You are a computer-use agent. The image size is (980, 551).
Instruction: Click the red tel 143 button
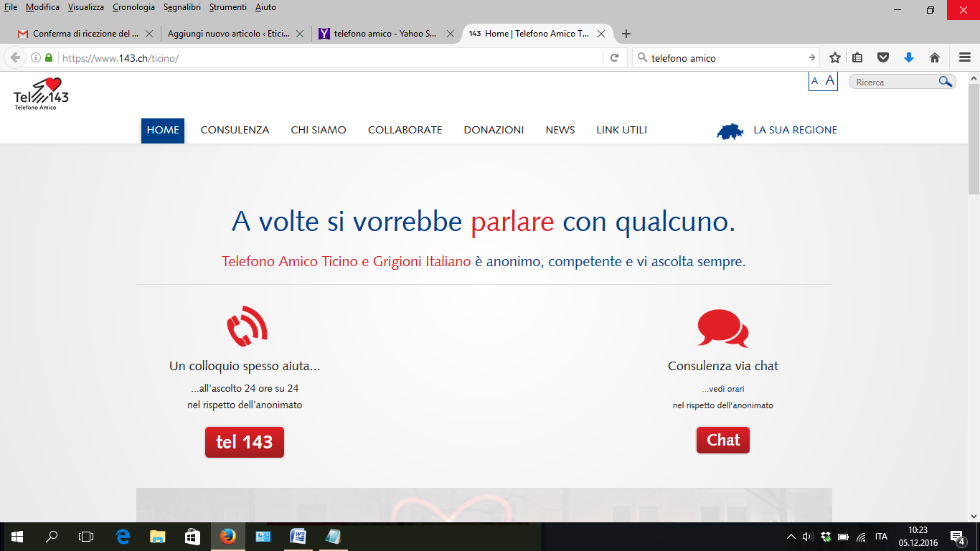pyautogui.click(x=245, y=442)
